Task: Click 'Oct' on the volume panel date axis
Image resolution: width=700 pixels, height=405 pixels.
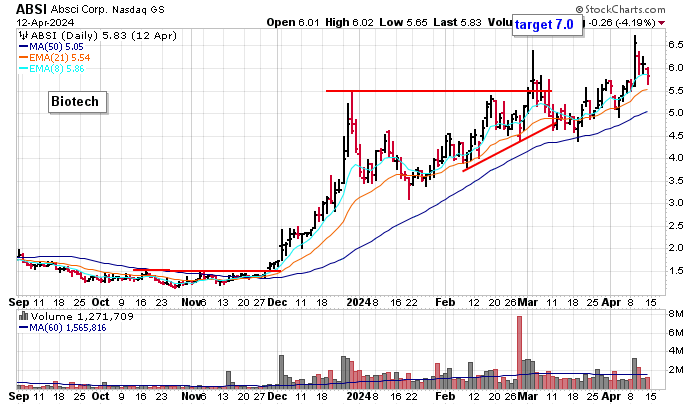Action: coord(100,397)
